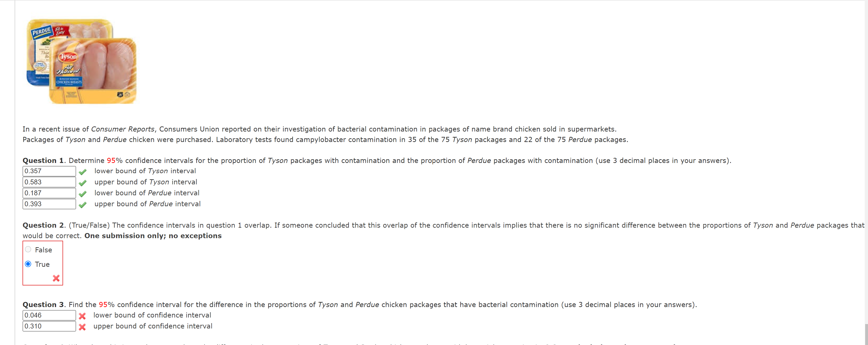Select the False radio button
The width and height of the screenshot is (868, 345).
point(28,249)
